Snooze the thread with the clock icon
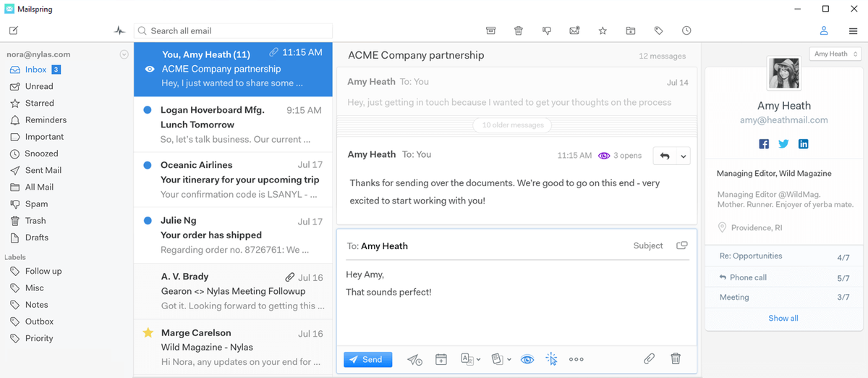This screenshot has height=378, width=868. (x=686, y=30)
